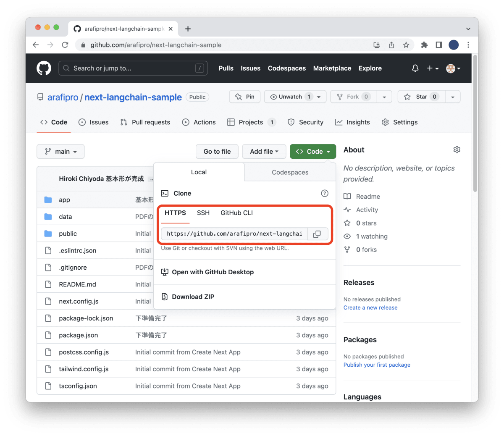The width and height of the screenshot is (504, 436).
Task: Open the Activity link in About
Action: (x=361, y=210)
